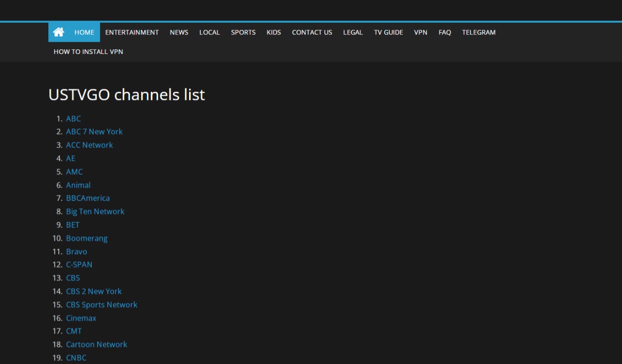Select the LOCAL menu item
The image size is (622, 364).
[x=210, y=32]
